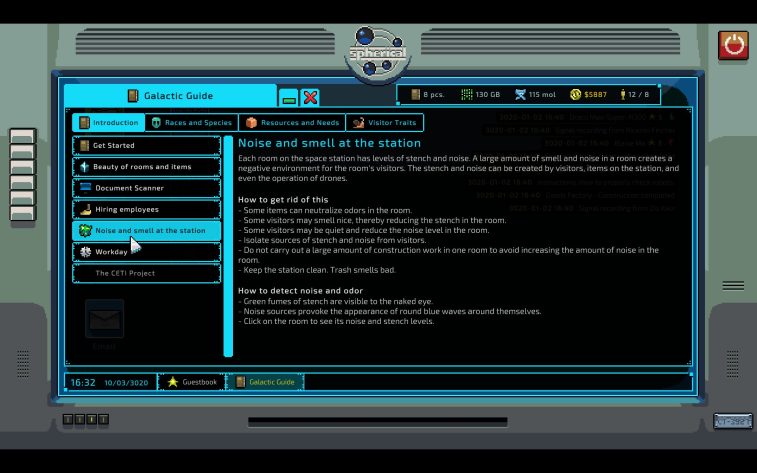Select Galactic Guide in the taskbar
Screen dimensions: 757x473
click(x=265, y=382)
